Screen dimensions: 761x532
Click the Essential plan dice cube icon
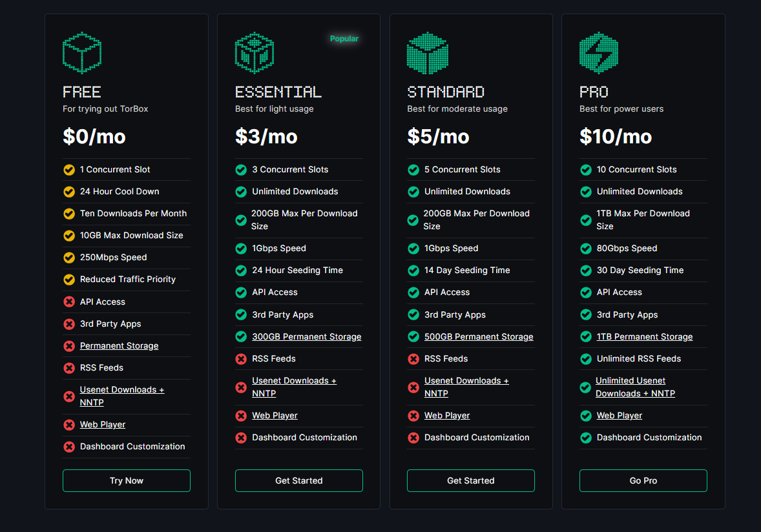coord(255,53)
